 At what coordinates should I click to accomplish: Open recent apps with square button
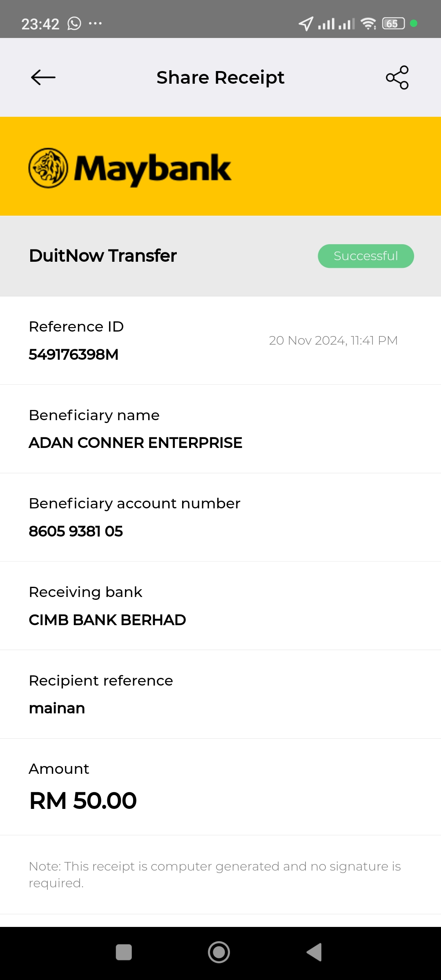[x=124, y=952]
